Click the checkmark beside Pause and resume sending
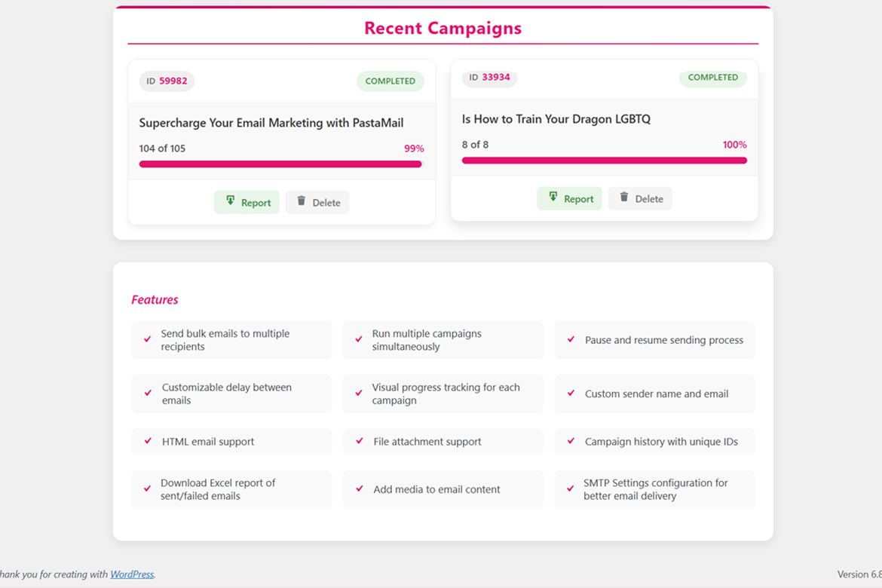 [571, 339]
